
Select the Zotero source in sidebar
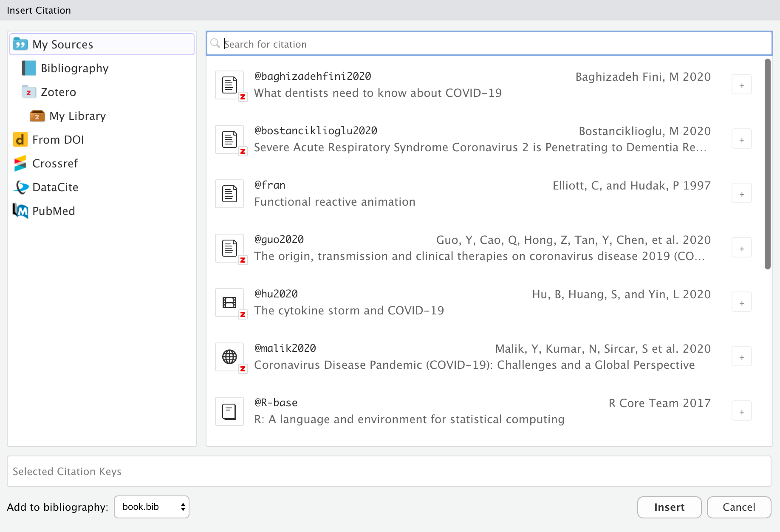tap(58, 92)
